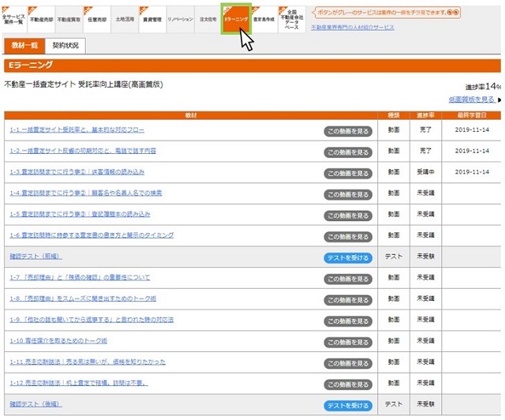Open the 全国不動産会社データベース icon
This screenshot has height=420, width=505.
click(x=292, y=17)
